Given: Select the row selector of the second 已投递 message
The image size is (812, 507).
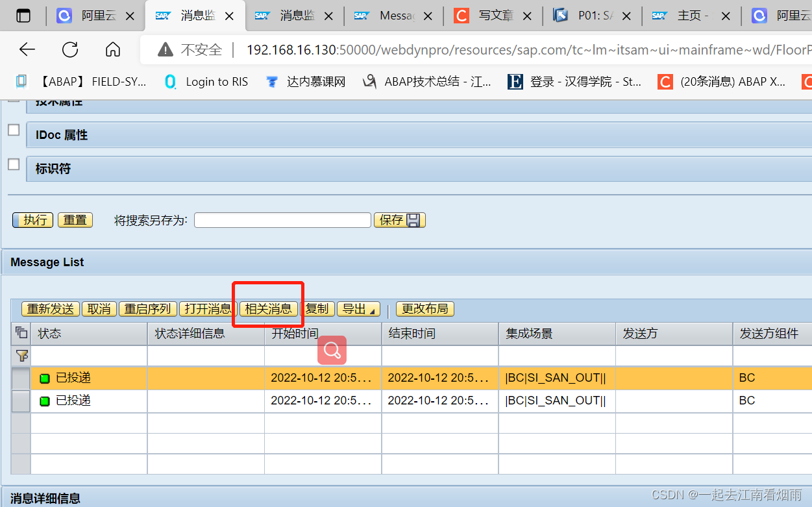Looking at the screenshot, I should [20, 401].
